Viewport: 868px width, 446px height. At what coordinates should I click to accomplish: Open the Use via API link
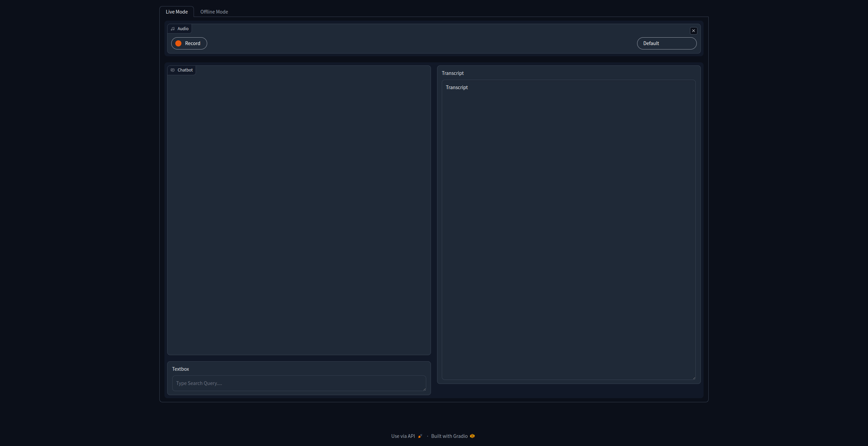pos(403,436)
